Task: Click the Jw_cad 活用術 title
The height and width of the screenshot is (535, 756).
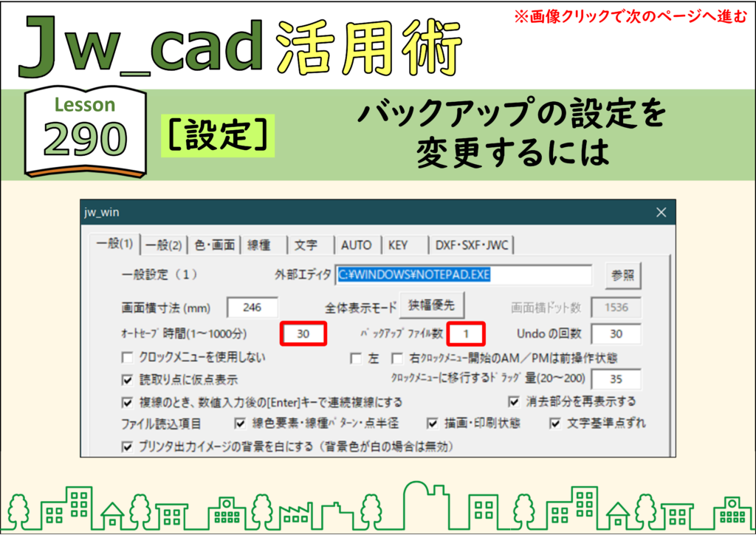Action: [240, 47]
